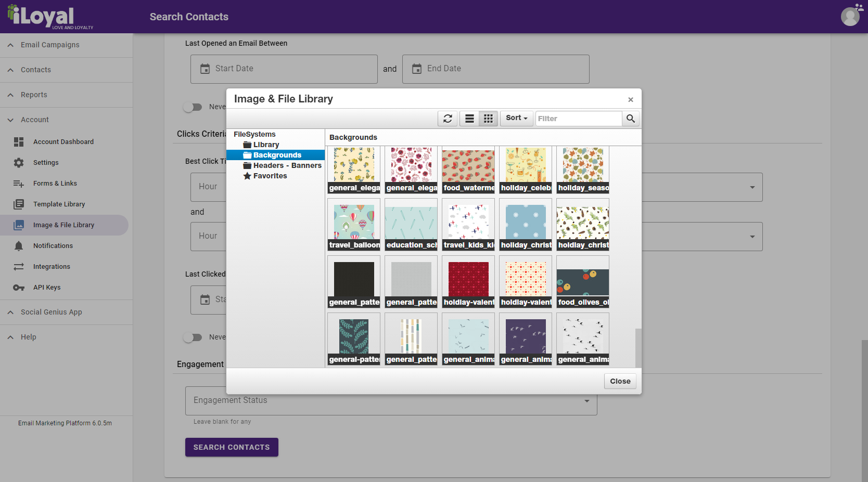Click the user profile avatar
Viewport: 868px width, 482px height.
tap(850, 17)
